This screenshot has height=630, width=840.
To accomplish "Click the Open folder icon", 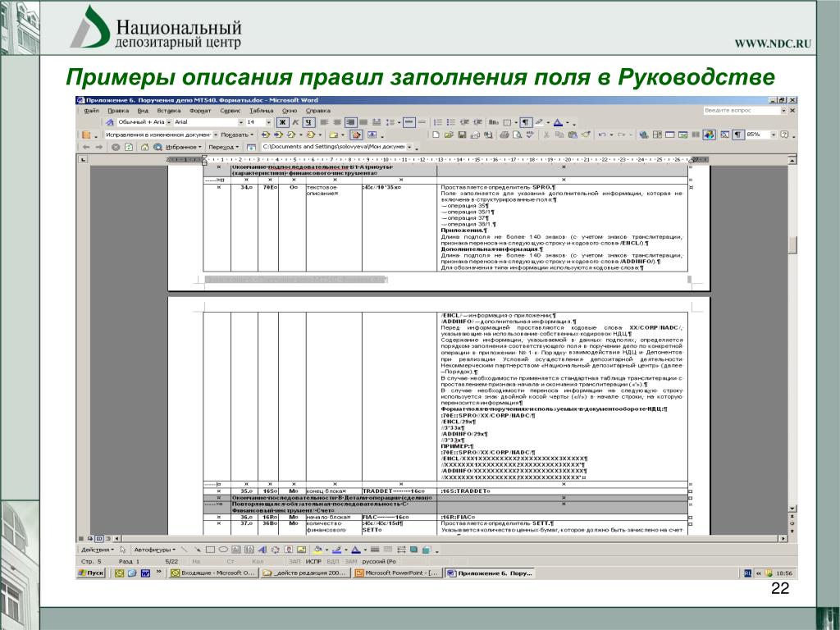I will [x=449, y=135].
